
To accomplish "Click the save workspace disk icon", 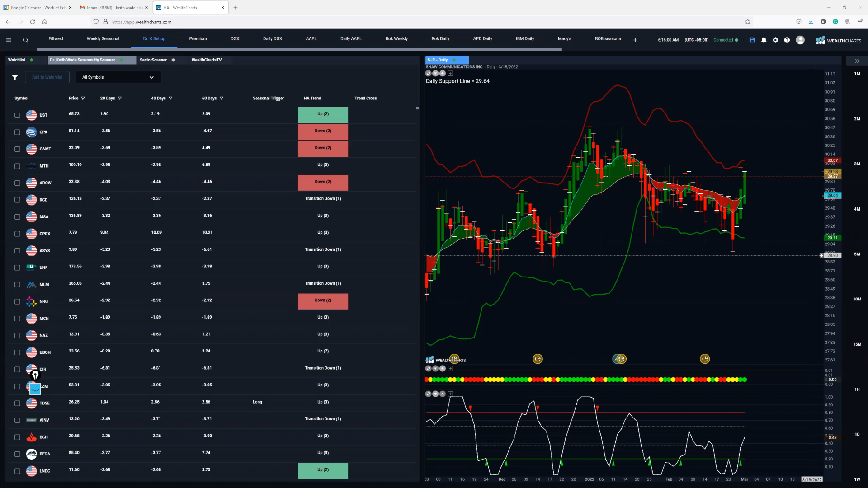I will 752,40.
